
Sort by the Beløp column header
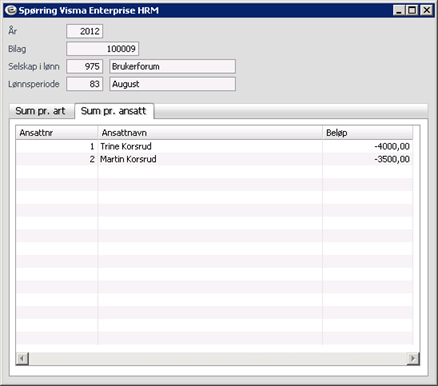(368, 133)
